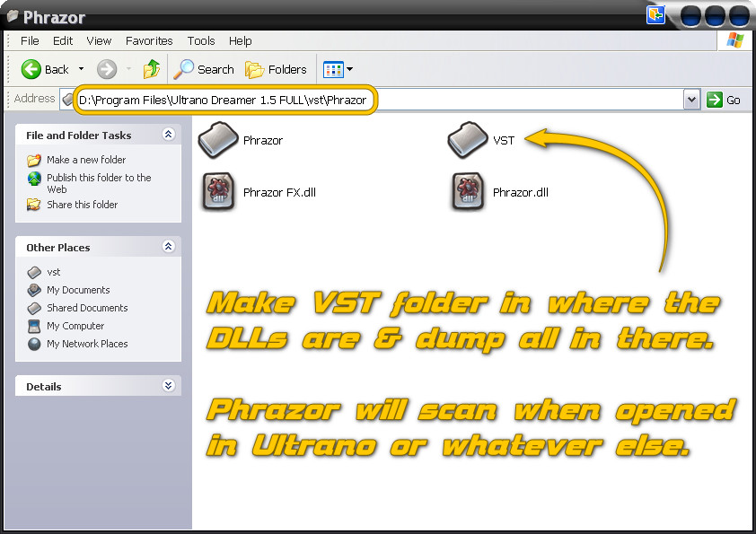Screen dimensions: 756x534
Task: Click the My Computer icon
Action: point(34,327)
